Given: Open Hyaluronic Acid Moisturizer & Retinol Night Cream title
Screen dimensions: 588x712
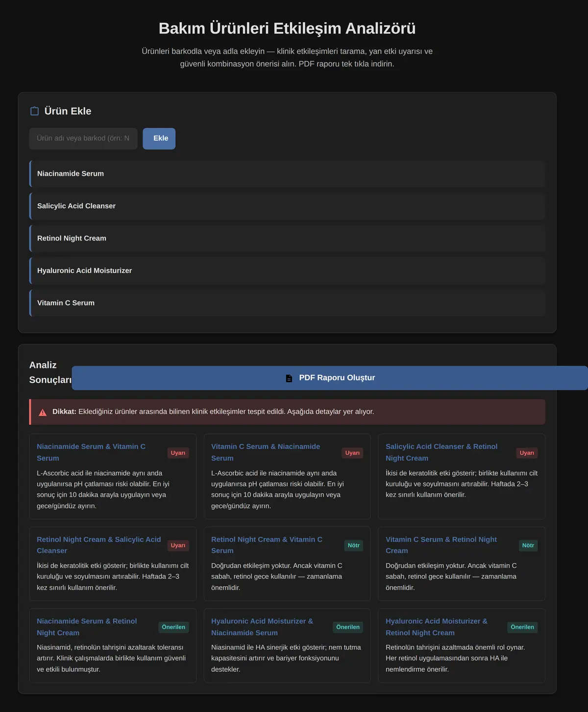Looking at the screenshot, I should tap(437, 627).
